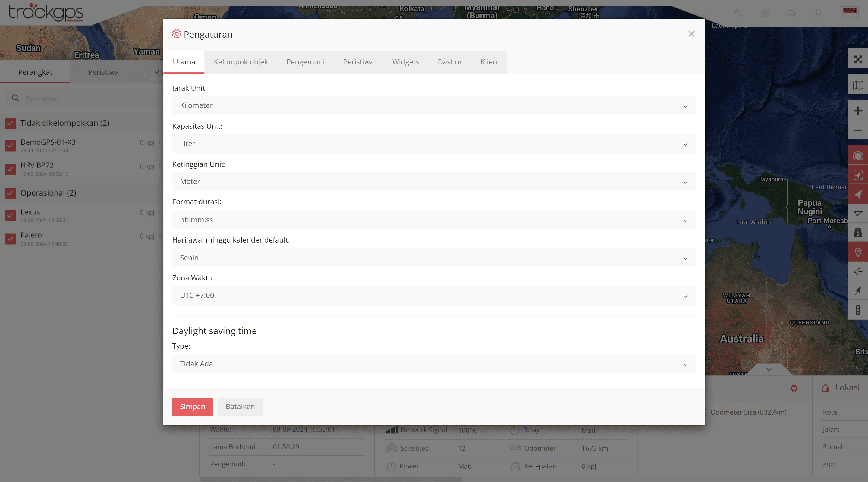
Task: Toggle the routes polygon icon on map toolbar
Action: pos(858,214)
